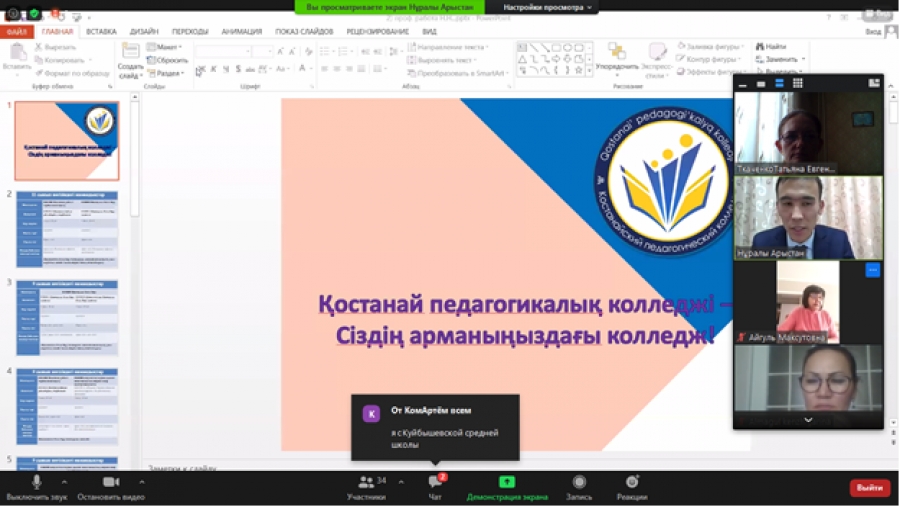Open the Рецензирование tab
Image resolution: width=900 pixels, height=507 pixels.
[x=378, y=32]
